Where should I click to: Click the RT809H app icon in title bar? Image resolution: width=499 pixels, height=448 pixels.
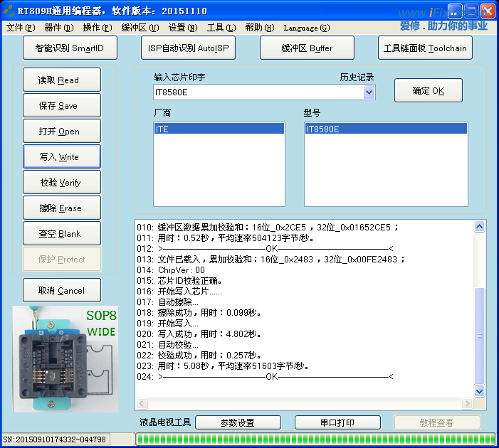pos(9,11)
